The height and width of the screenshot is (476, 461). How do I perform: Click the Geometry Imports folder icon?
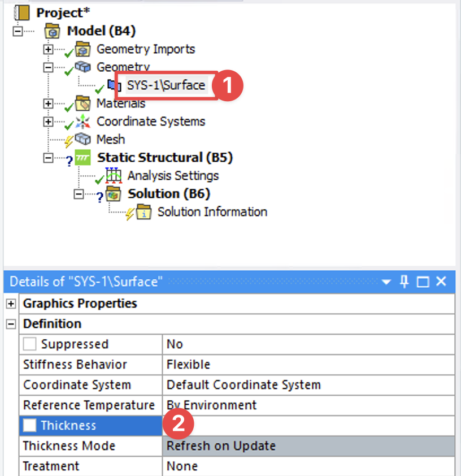(83, 49)
